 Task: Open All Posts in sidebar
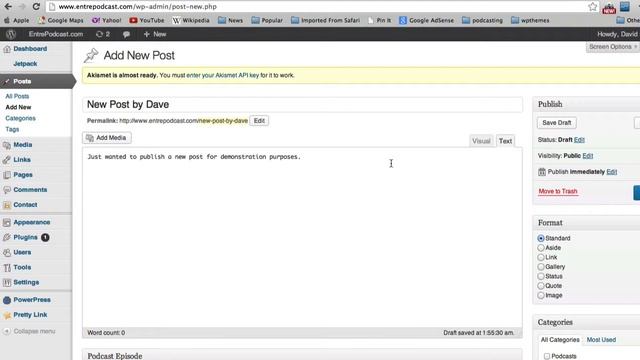point(17,96)
